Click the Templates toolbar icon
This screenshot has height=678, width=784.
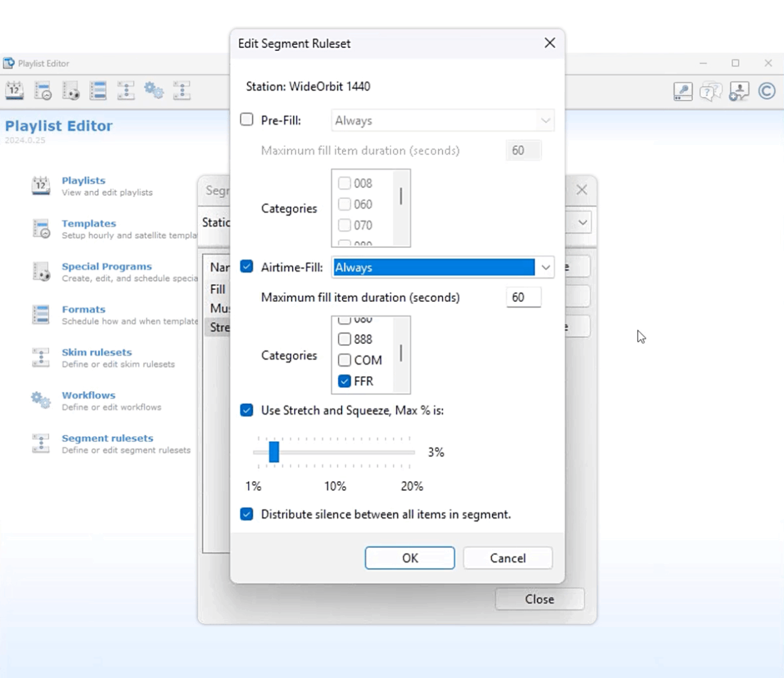[x=43, y=91]
